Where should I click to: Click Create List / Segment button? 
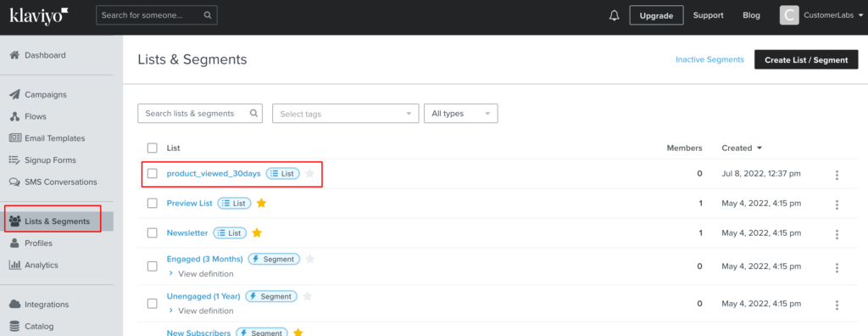point(806,59)
